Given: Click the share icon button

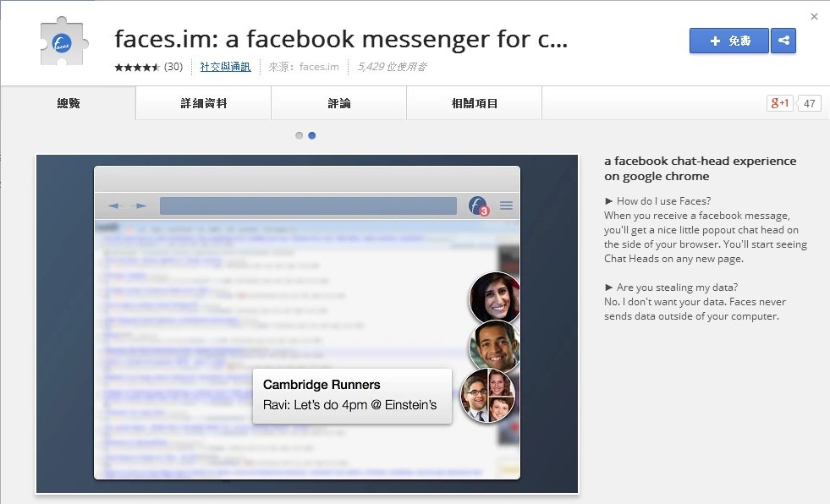Looking at the screenshot, I should [783, 41].
